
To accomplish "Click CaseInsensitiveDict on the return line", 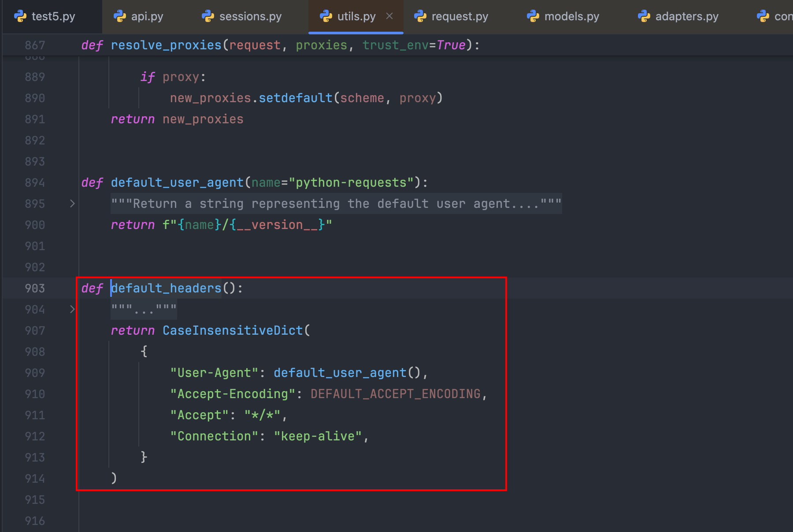I will (x=233, y=331).
